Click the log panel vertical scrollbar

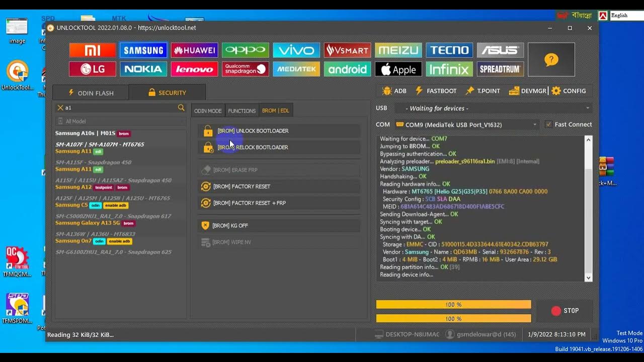click(x=588, y=209)
